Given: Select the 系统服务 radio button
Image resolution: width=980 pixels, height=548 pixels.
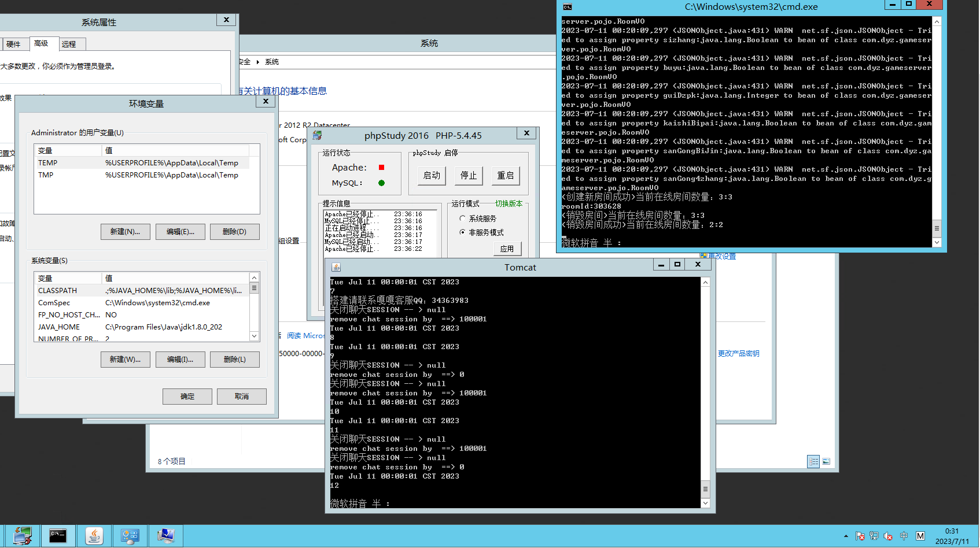Looking at the screenshot, I should click(462, 219).
